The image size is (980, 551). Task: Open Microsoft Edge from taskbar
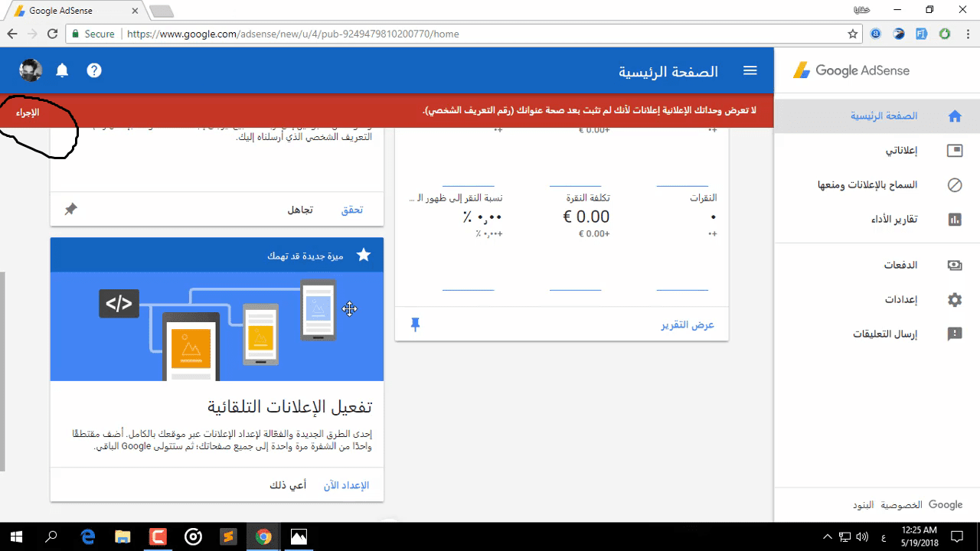point(88,536)
